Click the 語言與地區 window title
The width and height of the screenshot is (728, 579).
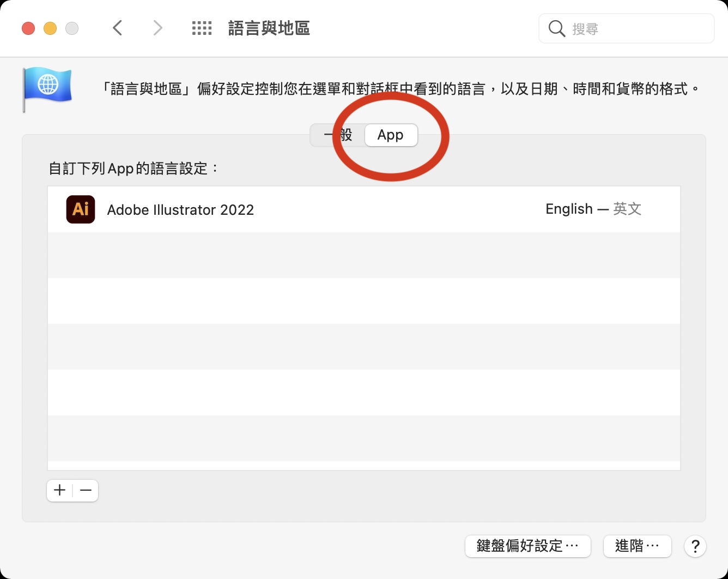(269, 28)
